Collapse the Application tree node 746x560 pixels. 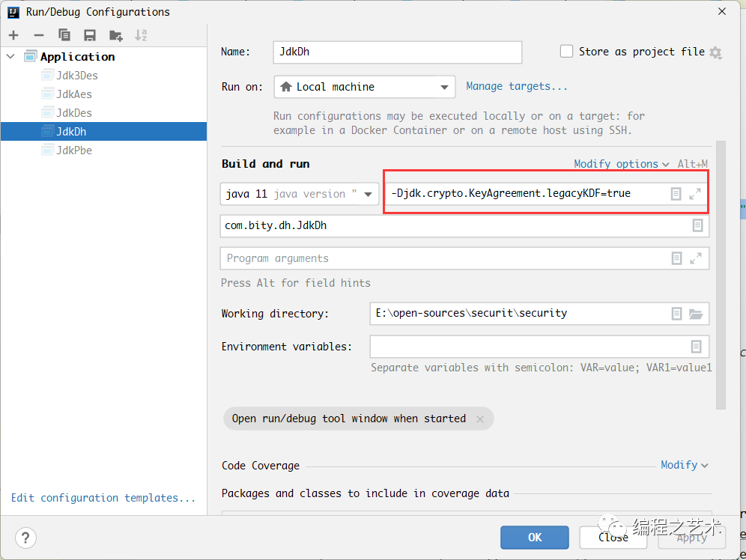tap(11, 57)
